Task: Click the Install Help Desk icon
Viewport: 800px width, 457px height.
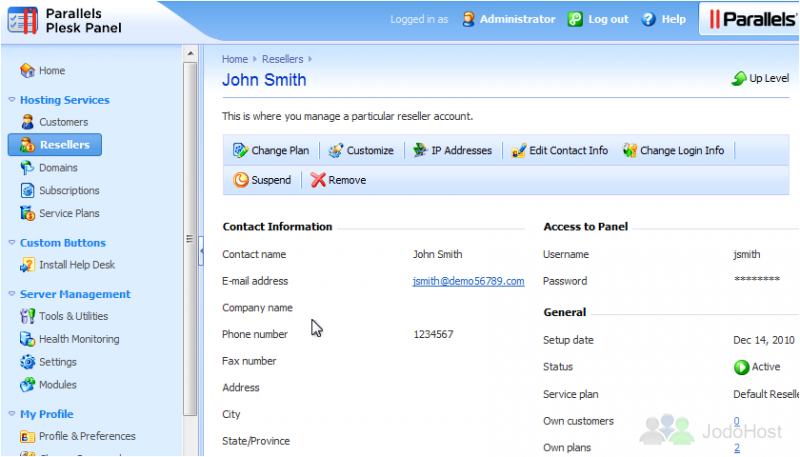Action: tap(27, 265)
